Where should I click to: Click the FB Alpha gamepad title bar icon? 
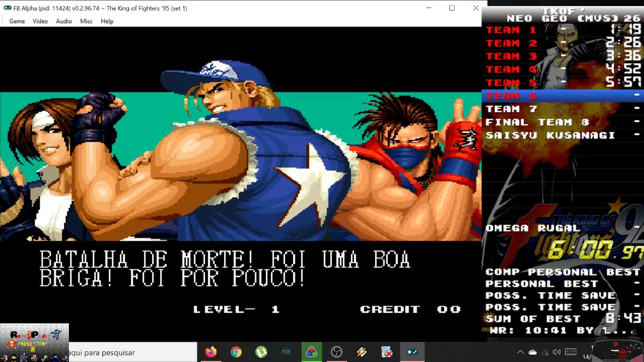[x=7, y=8]
